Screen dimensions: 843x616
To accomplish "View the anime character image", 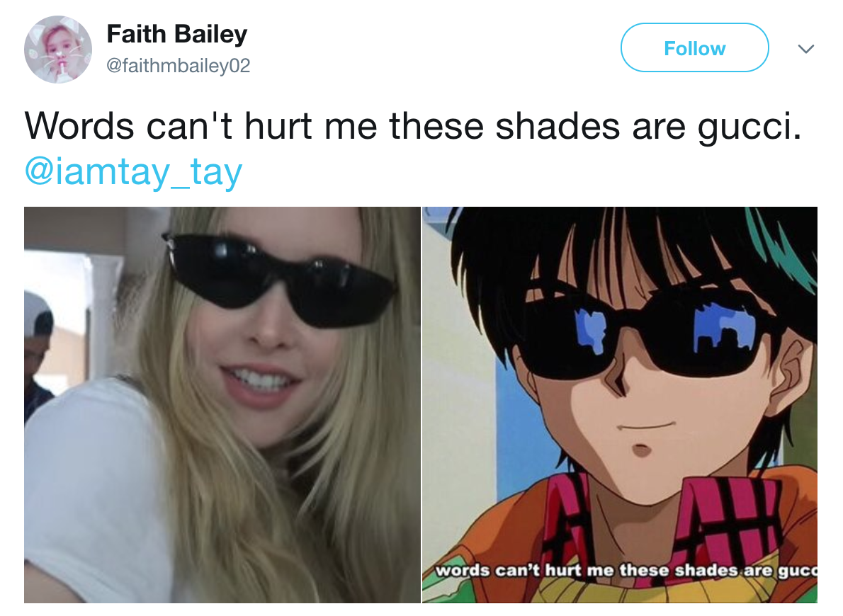I will point(620,405).
